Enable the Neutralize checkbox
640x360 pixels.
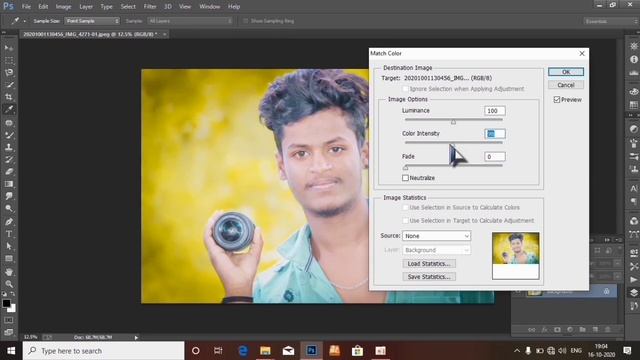405,178
